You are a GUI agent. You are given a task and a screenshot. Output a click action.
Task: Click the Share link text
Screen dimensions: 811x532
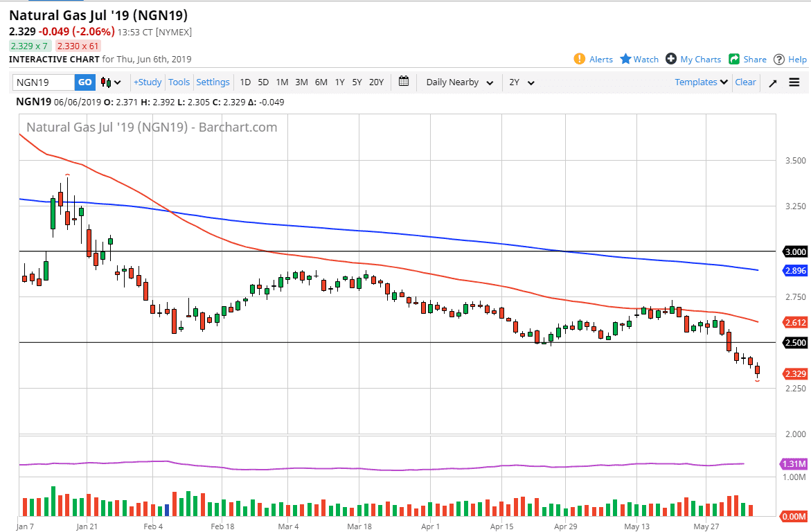pyautogui.click(x=755, y=60)
